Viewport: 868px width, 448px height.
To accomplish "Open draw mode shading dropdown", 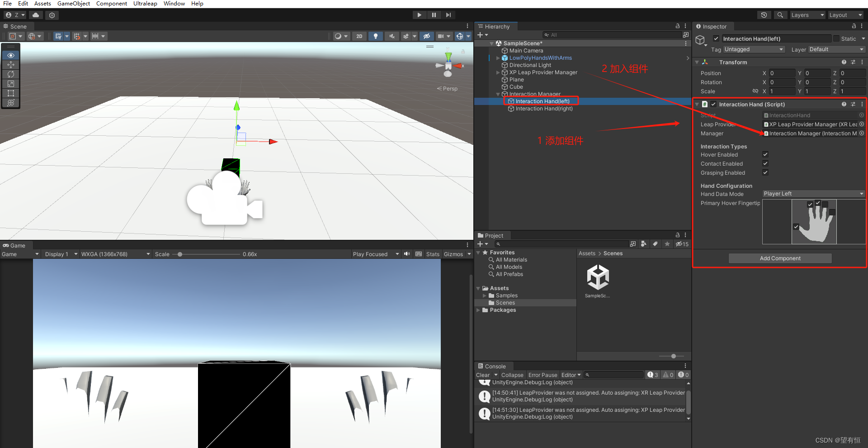I will tap(340, 36).
